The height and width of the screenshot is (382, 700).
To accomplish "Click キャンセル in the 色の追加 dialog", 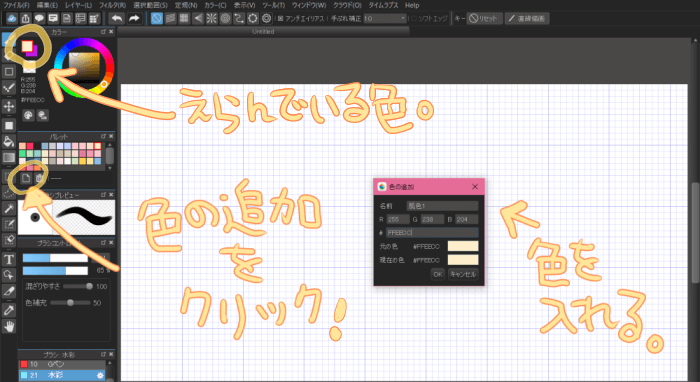I will 463,274.
